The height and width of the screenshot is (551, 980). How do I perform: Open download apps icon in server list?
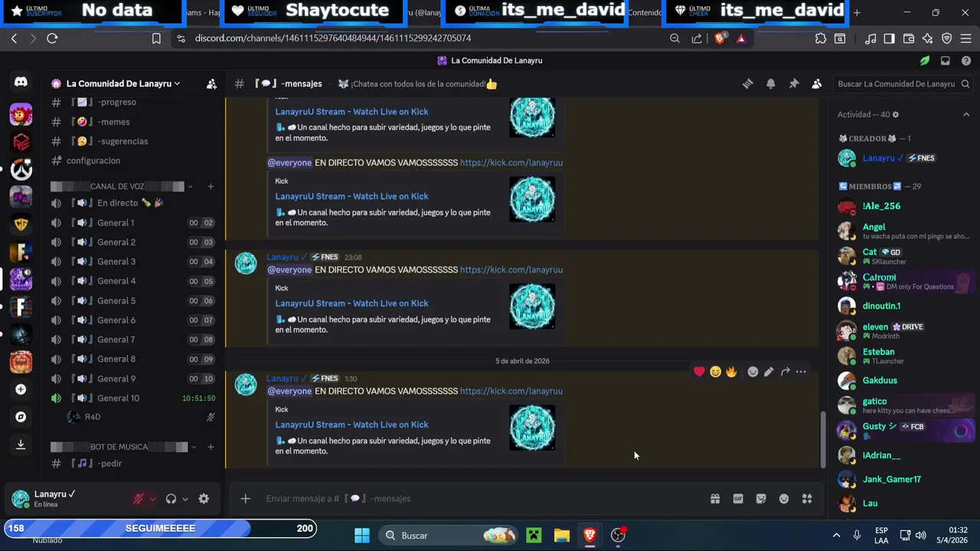click(21, 445)
